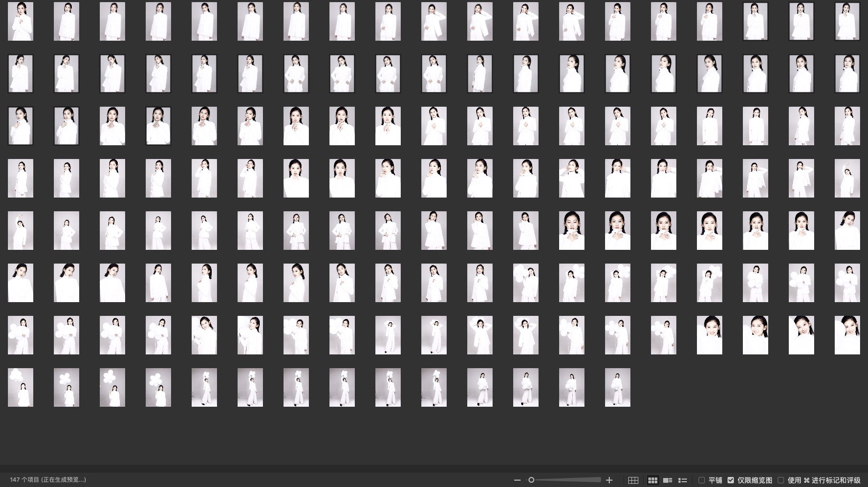Select the thumbnail grid view icon

click(653, 480)
